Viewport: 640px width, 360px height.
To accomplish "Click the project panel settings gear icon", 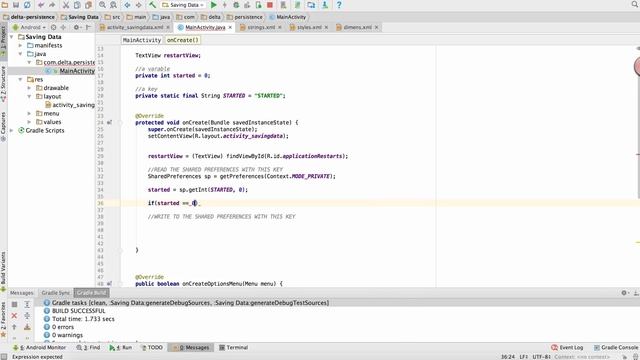I will [x=76, y=27].
